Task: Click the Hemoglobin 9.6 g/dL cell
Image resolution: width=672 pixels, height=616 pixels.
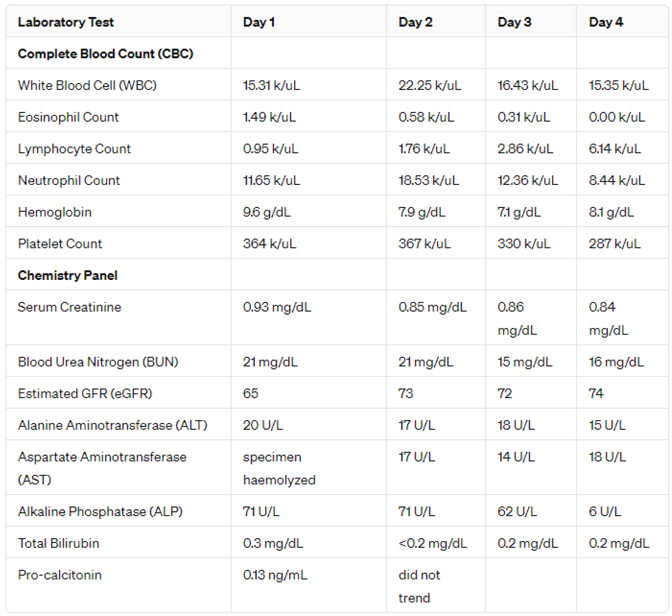Action: [x=267, y=212]
